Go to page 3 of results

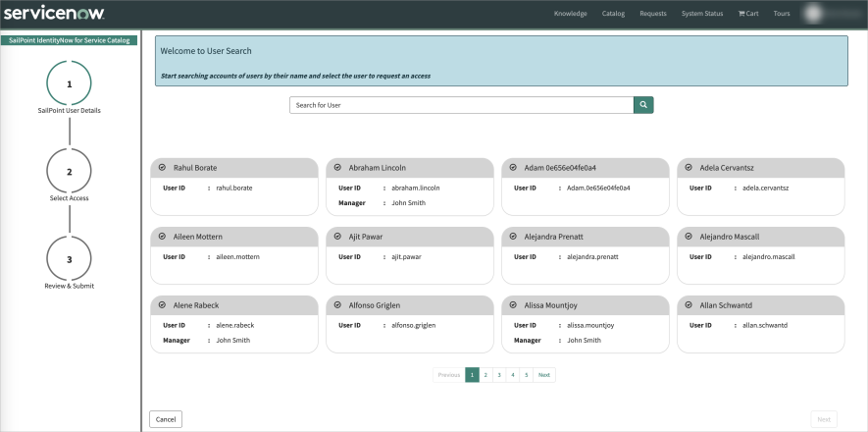point(499,375)
